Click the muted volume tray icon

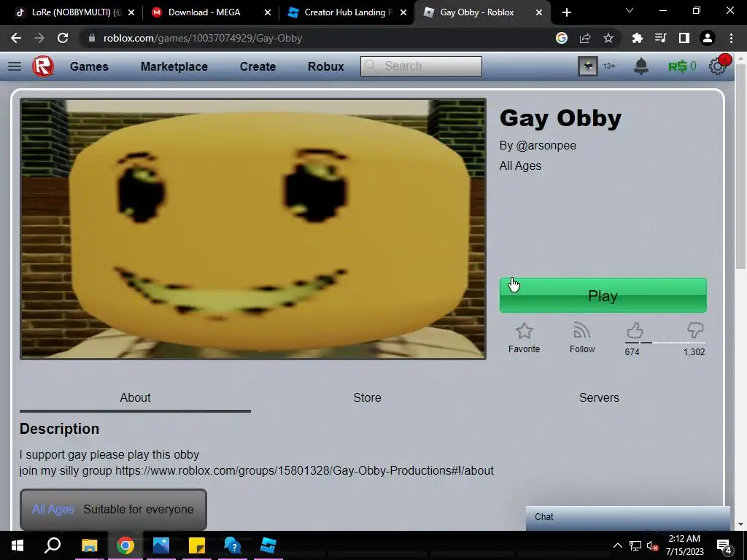click(x=653, y=545)
